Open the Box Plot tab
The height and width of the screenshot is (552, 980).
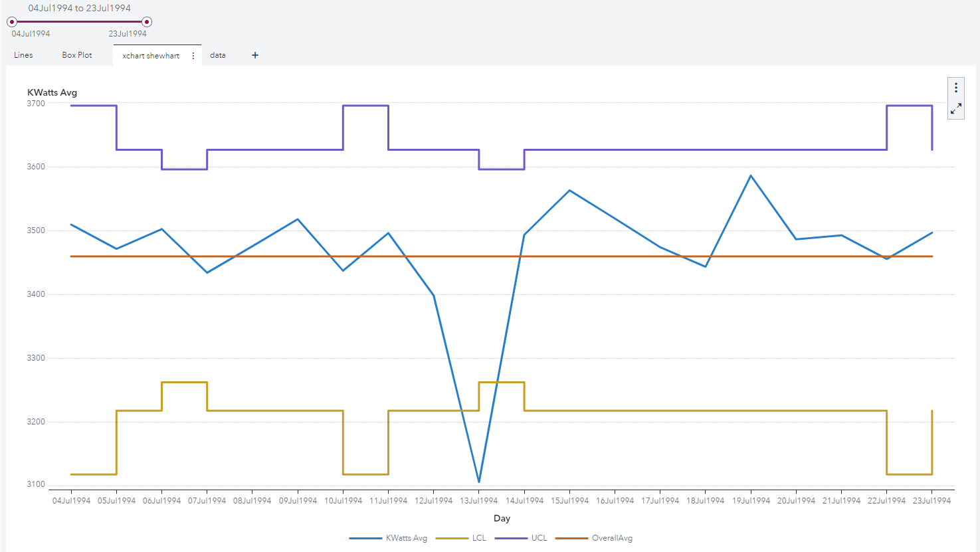(77, 55)
